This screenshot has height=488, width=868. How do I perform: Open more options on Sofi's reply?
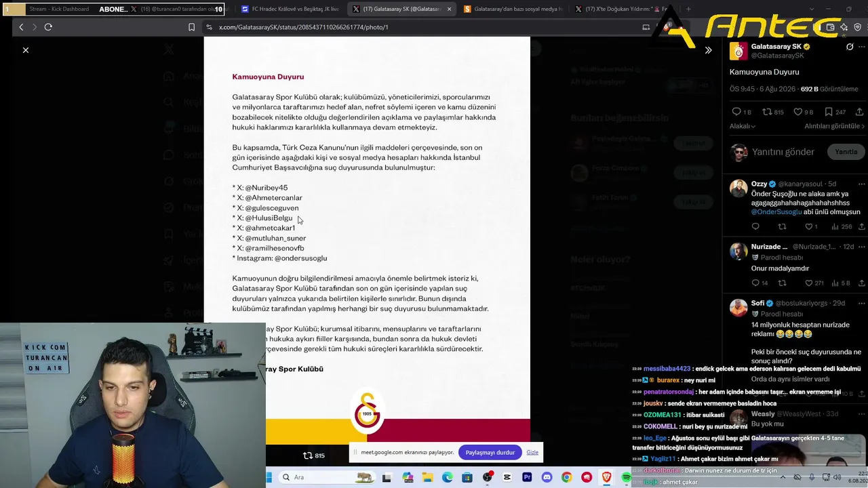click(x=862, y=303)
